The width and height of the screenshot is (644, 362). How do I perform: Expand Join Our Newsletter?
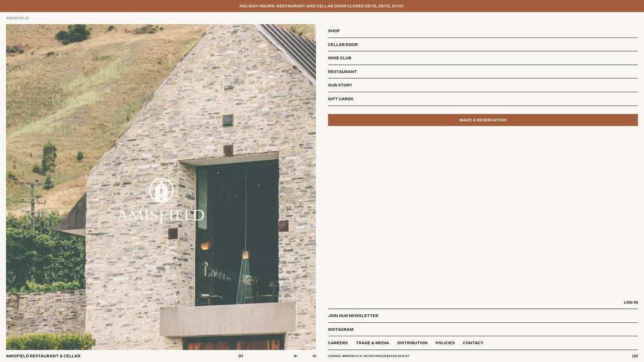pyautogui.click(x=353, y=316)
